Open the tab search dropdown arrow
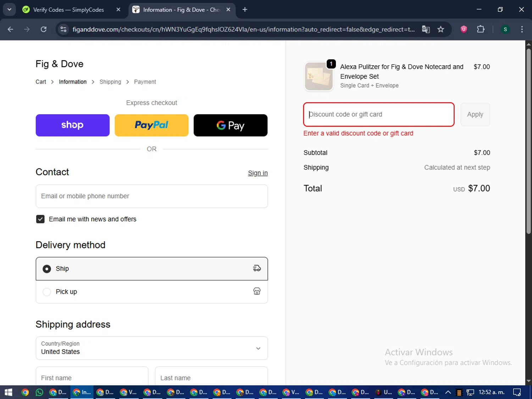The width and height of the screenshot is (532, 399). (9, 10)
